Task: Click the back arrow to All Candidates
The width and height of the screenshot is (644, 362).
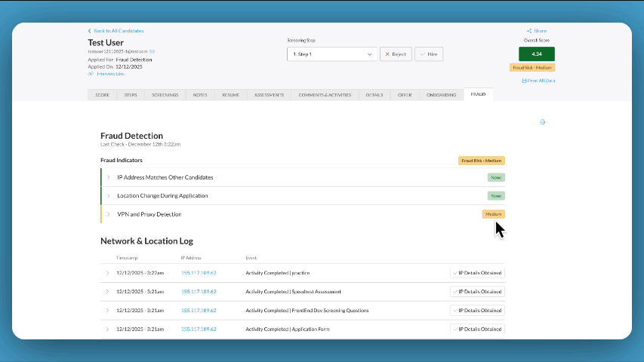Action: [x=90, y=31]
